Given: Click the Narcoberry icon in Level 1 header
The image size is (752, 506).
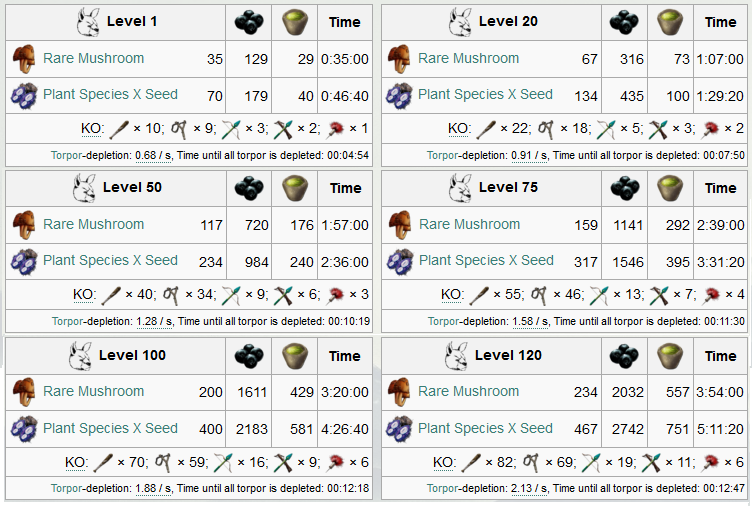Looking at the screenshot, I should coord(249,23).
